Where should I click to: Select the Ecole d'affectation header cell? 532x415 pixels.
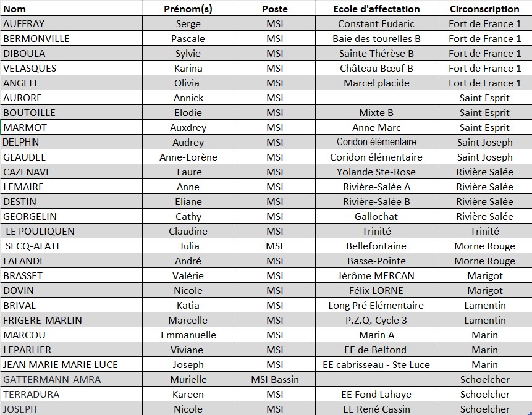point(376,9)
